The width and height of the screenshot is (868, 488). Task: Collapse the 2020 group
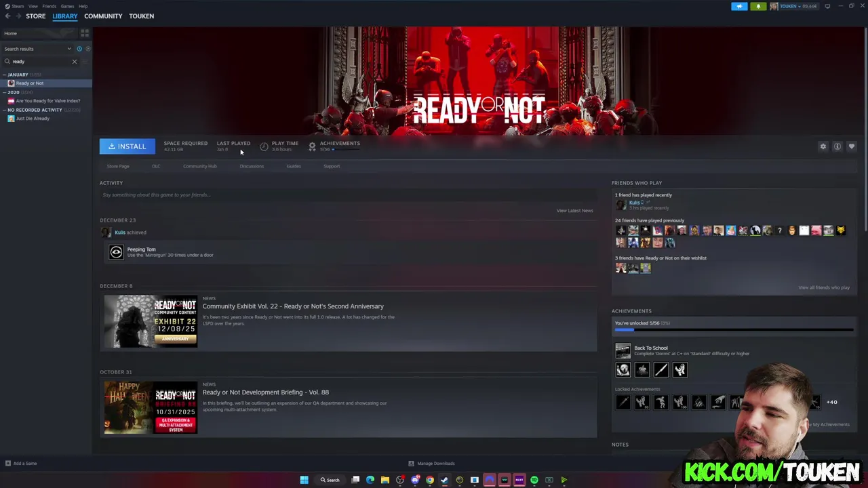click(x=5, y=92)
